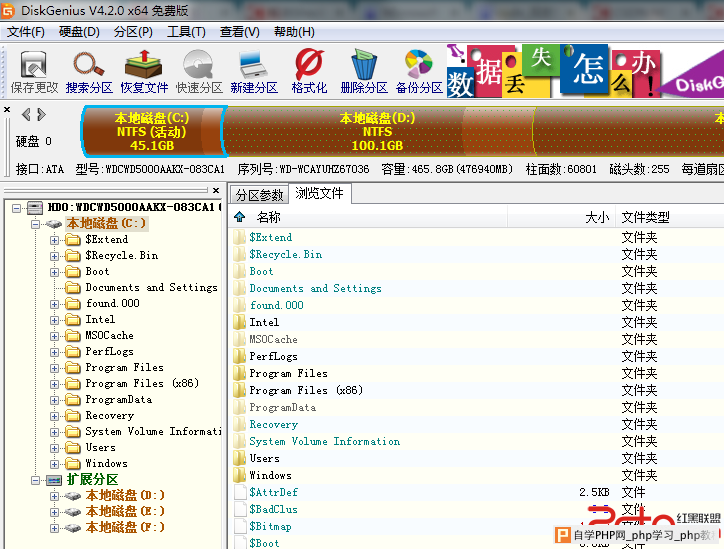Open the 查看(V) menu
Image resolution: width=724 pixels, height=549 pixels.
click(240, 32)
